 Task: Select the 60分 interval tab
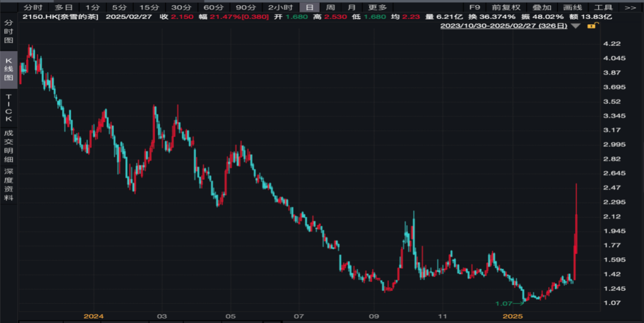click(x=213, y=7)
